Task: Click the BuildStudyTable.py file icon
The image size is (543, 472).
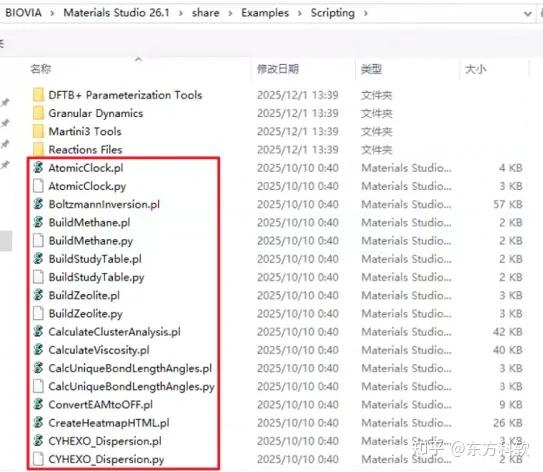Action: [38, 277]
